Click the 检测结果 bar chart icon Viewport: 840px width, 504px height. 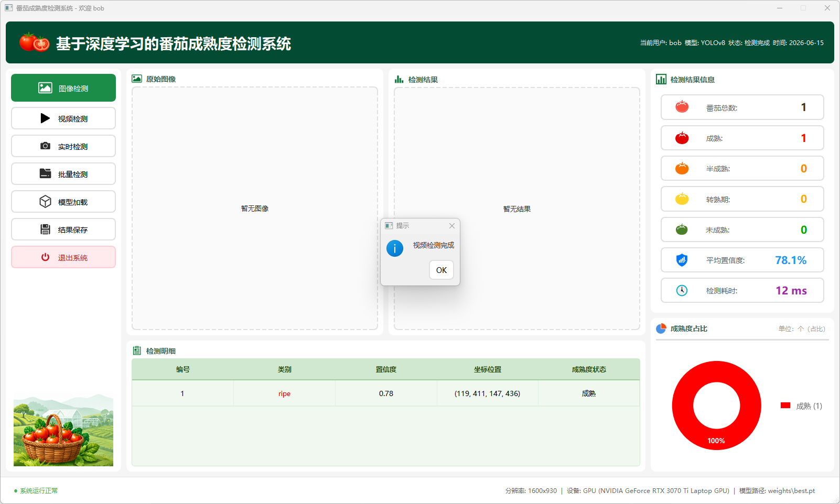tap(399, 79)
